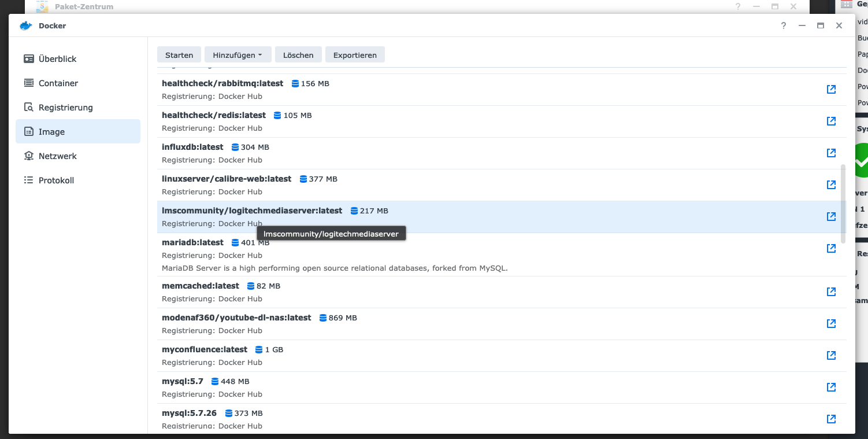The width and height of the screenshot is (868, 439).
Task: Click database icon next to myconfluence 1 GB
Action: point(259,349)
